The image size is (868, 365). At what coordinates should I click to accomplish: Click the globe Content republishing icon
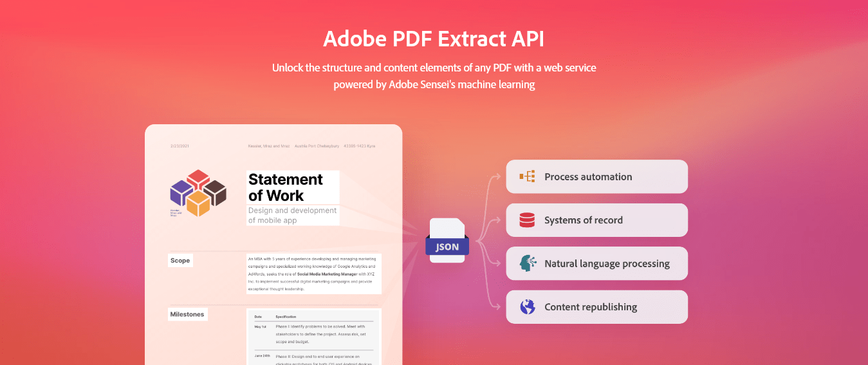click(528, 307)
